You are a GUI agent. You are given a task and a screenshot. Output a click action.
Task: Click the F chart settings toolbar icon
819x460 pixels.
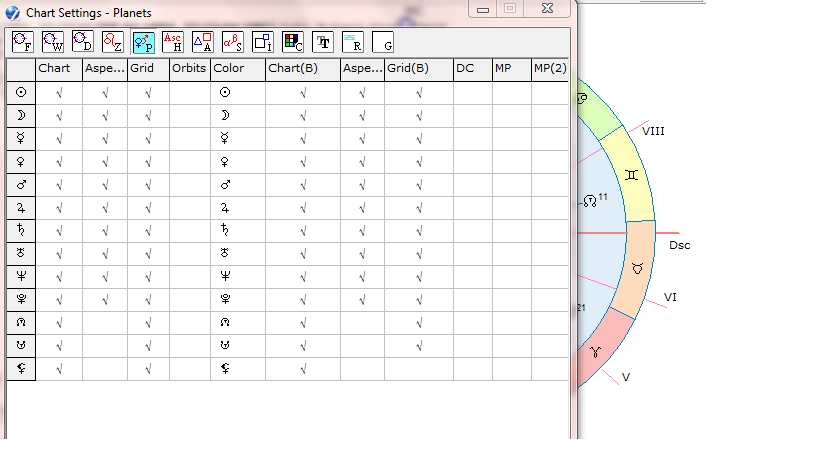(x=22, y=41)
